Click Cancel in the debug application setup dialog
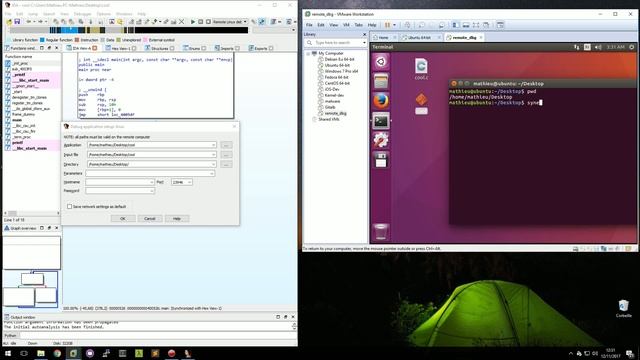The width and height of the screenshot is (640, 360). [150, 219]
